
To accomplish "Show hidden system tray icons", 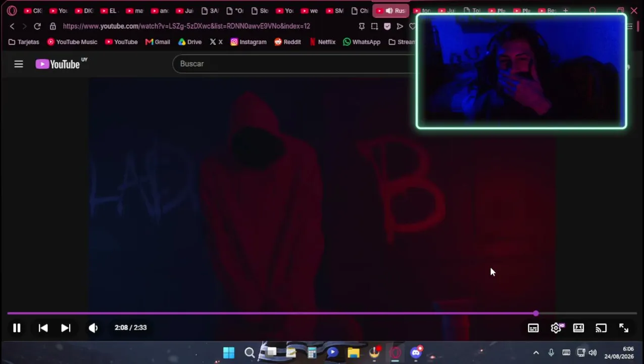I will tap(536, 353).
